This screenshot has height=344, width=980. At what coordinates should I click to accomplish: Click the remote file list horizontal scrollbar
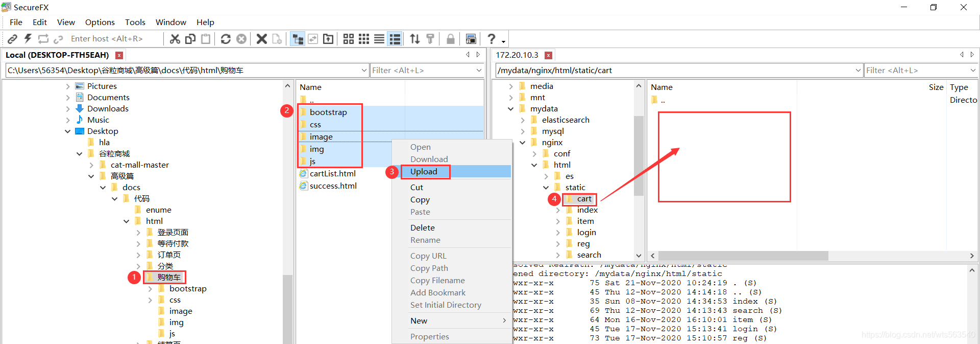(743, 256)
